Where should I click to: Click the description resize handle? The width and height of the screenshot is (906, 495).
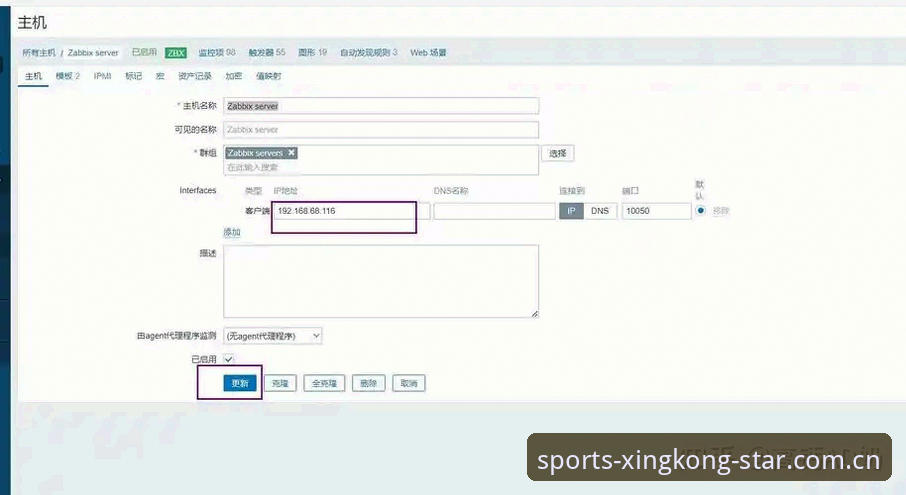(x=534, y=314)
